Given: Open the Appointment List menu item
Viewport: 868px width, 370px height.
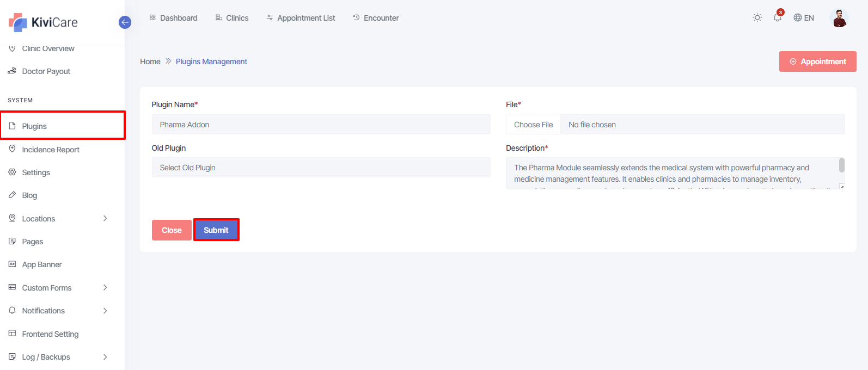Looking at the screenshot, I should coord(301,18).
